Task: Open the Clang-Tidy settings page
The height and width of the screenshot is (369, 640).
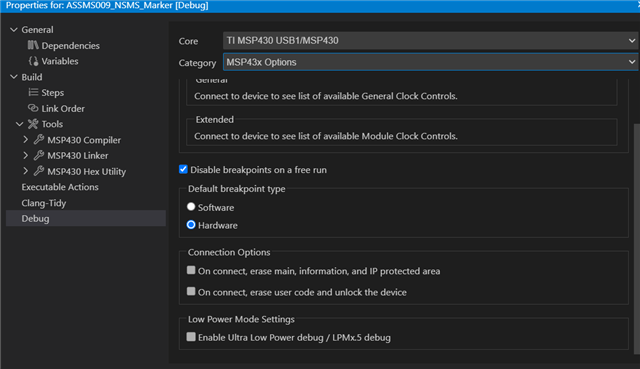Action: [x=44, y=203]
